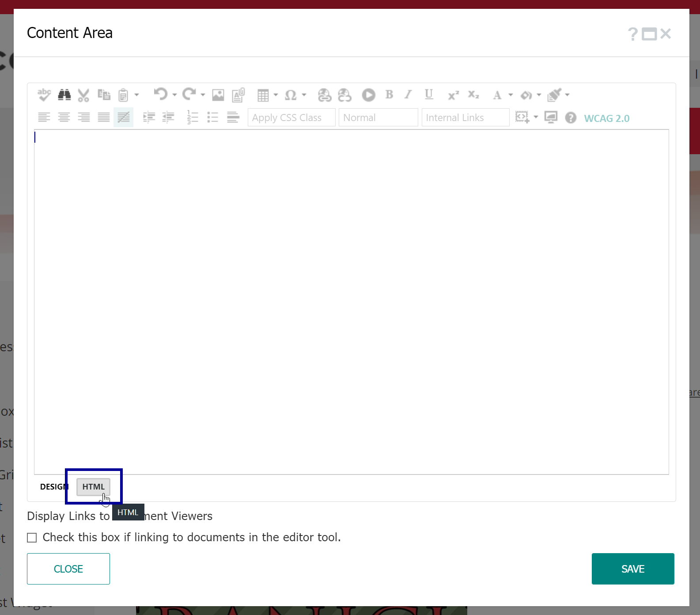This screenshot has height=615, width=700.
Task: Apply superscript formatting
Action: 453,95
